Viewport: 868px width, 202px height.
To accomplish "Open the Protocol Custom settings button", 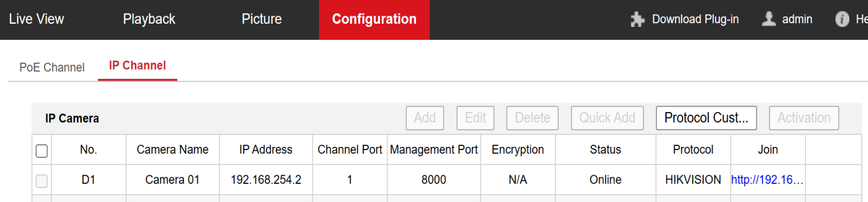I will [x=706, y=118].
